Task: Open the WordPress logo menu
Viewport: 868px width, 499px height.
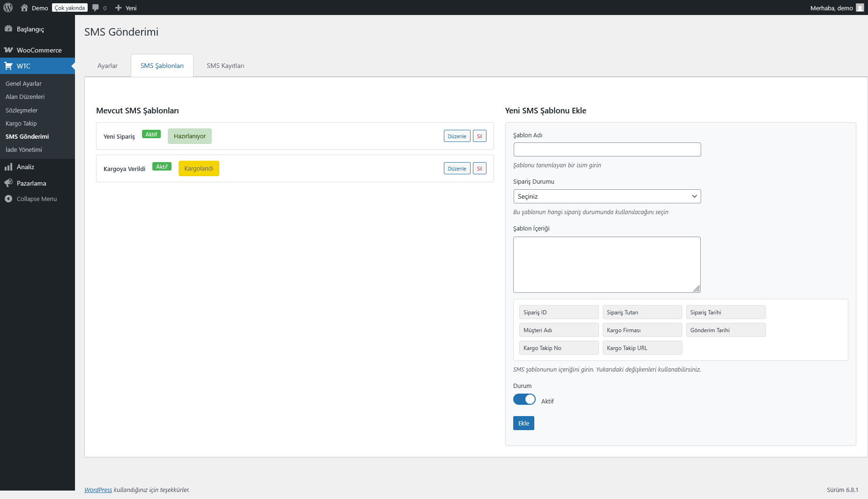Action: click(x=8, y=7)
